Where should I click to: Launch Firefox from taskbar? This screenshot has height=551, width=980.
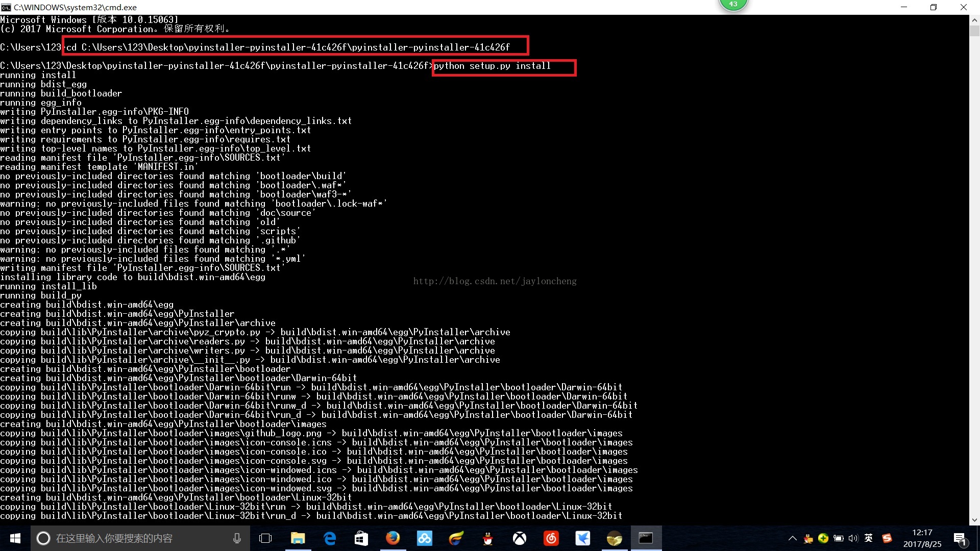(393, 538)
